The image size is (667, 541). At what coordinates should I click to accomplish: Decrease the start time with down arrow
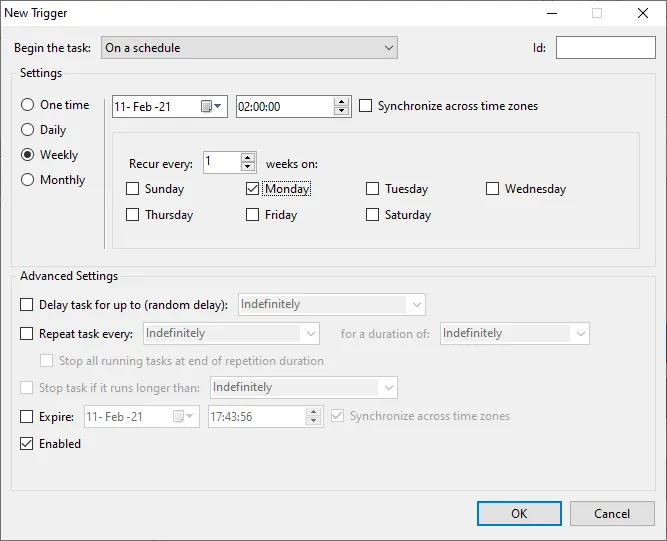[341, 111]
